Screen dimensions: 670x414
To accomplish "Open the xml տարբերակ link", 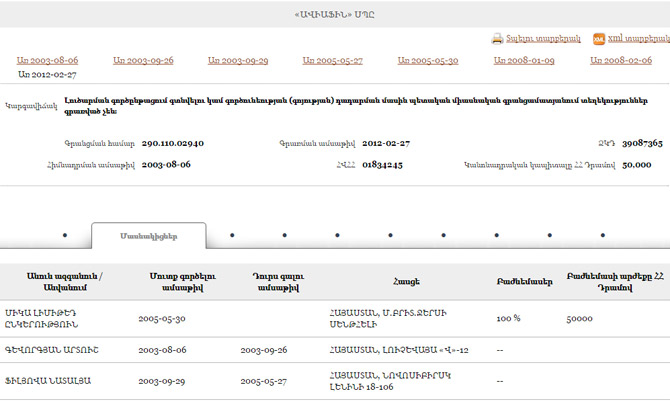I will [x=639, y=38].
